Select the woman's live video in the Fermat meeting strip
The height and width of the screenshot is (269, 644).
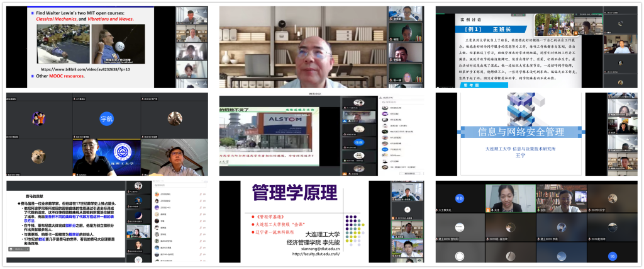[139, 232]
